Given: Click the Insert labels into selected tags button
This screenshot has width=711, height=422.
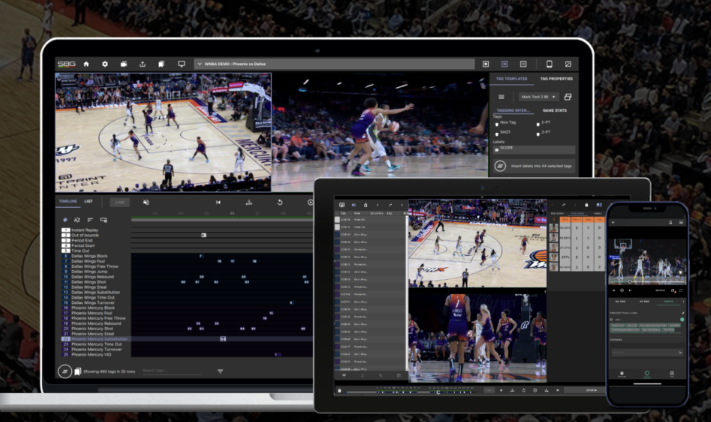Looking at the screenshot, I should pos(534,166).
